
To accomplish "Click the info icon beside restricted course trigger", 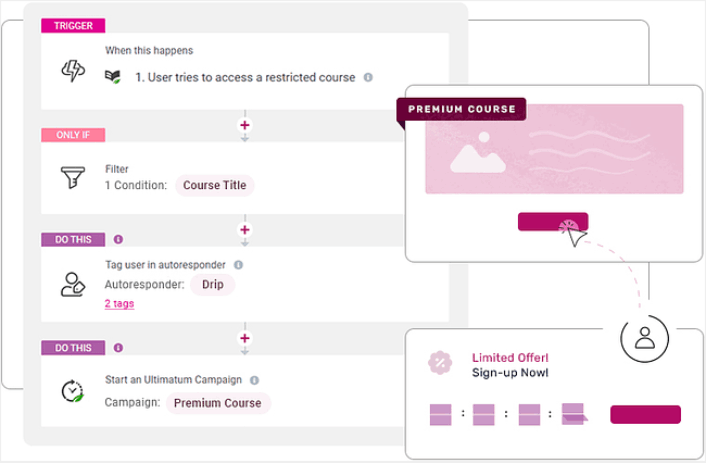I will [x=368, y=77].
